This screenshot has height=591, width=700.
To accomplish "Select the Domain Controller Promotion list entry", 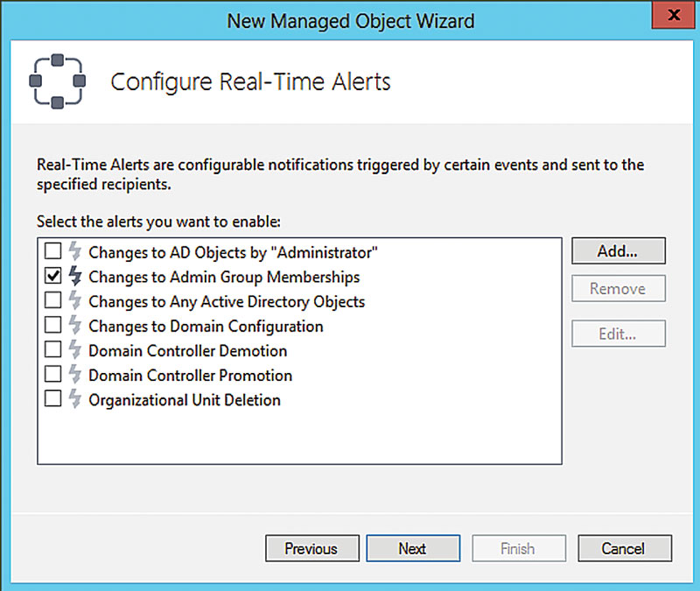I will coord(190,375).
